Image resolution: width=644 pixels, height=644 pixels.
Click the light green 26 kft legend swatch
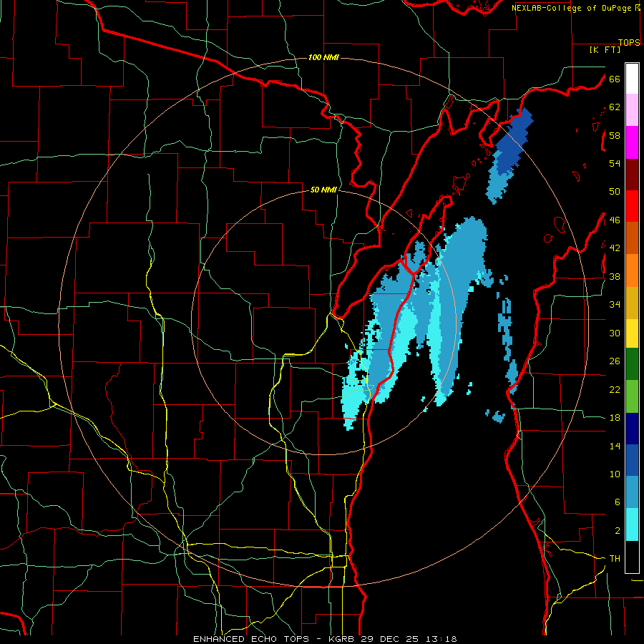632,396
